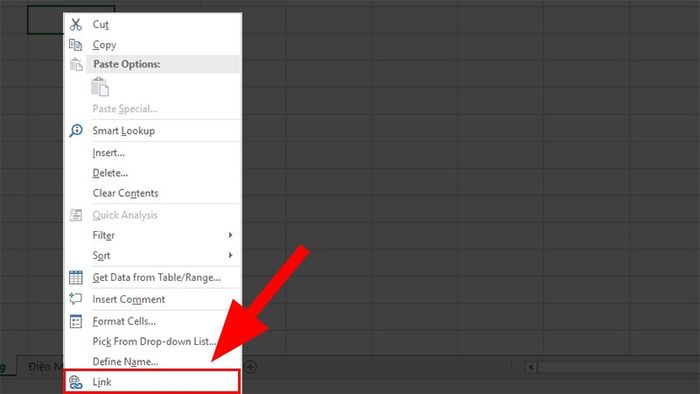Select Pick From Drop-down List...
The height and width of the screenshot is (394, 700).
pos(152,341)
